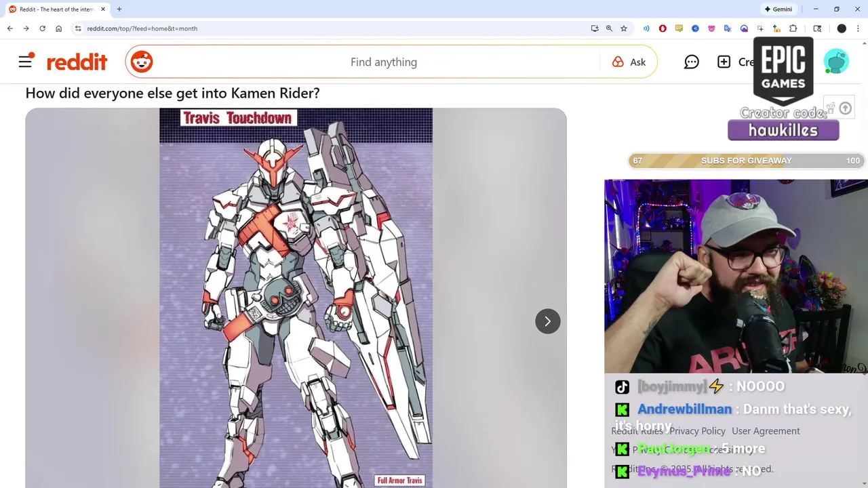Open the Reddit hamburger menu

pyautogui.click(x=26, y=62)
